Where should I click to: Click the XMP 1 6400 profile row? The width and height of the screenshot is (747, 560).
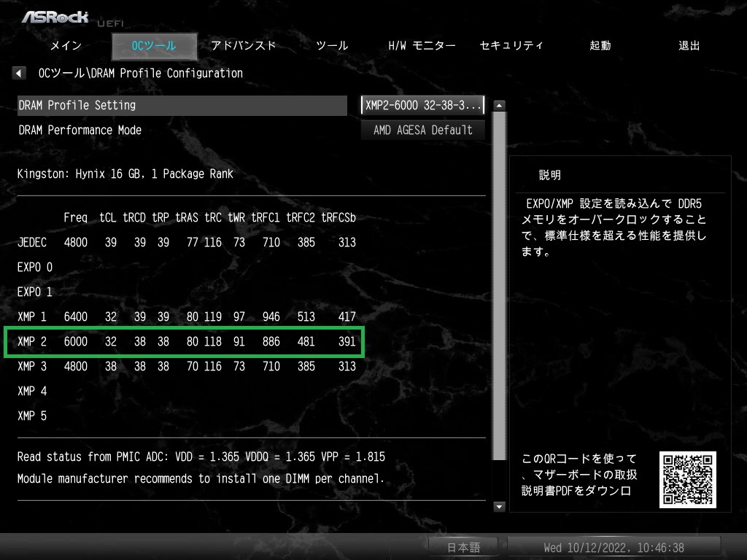[x=187, y=316]
